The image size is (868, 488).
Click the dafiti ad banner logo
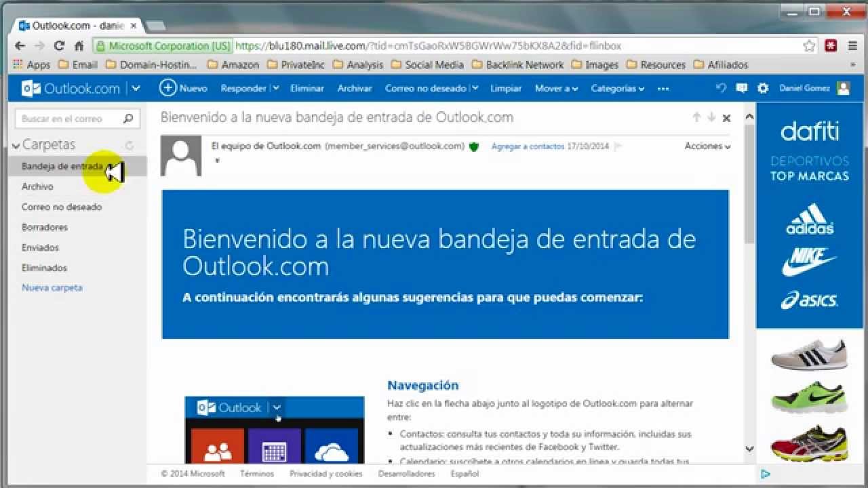[x=809, y=131]
